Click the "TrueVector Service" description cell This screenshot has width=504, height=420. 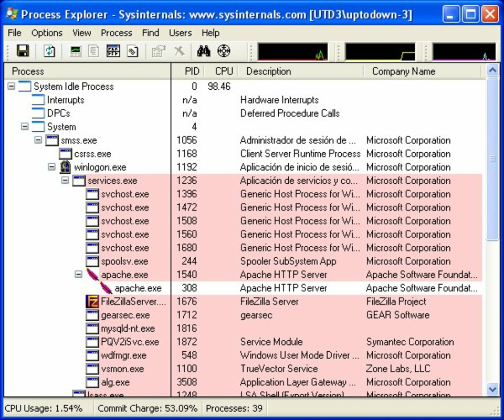click(279, 369)
